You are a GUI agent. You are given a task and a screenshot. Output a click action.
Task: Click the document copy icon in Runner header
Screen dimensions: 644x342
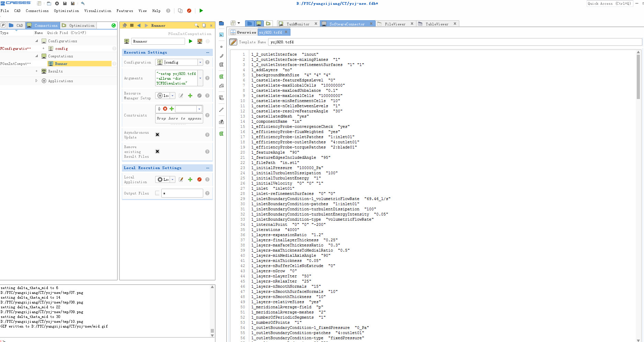click(x=204, y=25)
